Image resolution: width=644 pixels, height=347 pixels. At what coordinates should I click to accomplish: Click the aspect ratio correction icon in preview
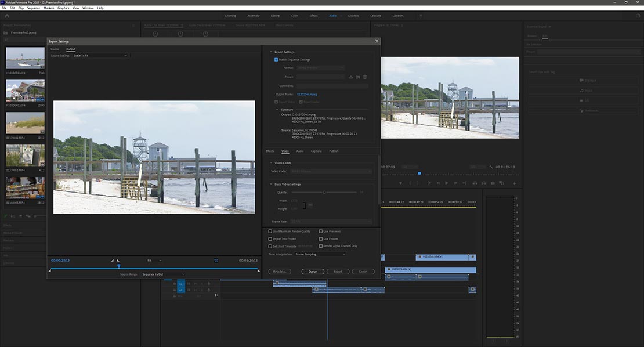216,261
